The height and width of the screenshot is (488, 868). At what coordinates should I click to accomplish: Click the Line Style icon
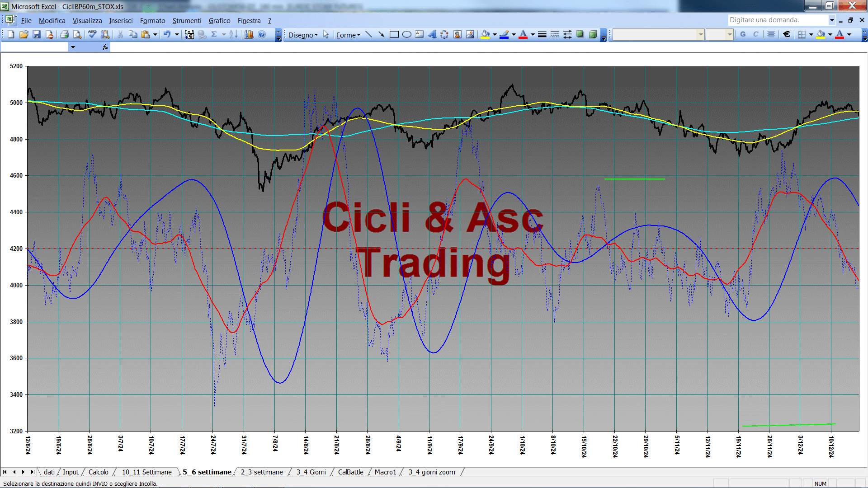tap(542, 34)
